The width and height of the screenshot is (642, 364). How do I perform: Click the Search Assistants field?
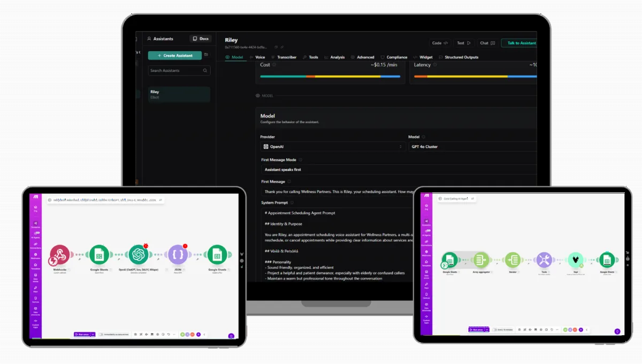coord(179,71)
